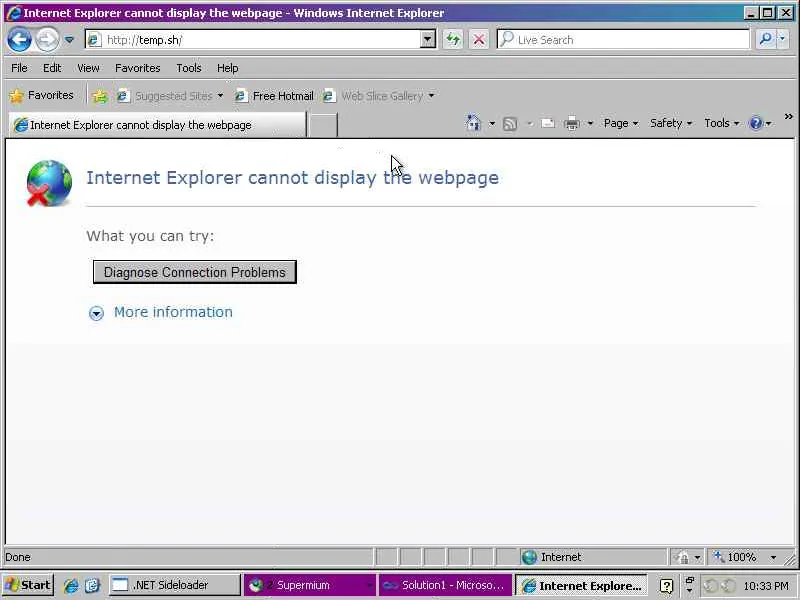Click the Internet zone globe in status bar
Screen dimensions: 800x600
(529, 557)
